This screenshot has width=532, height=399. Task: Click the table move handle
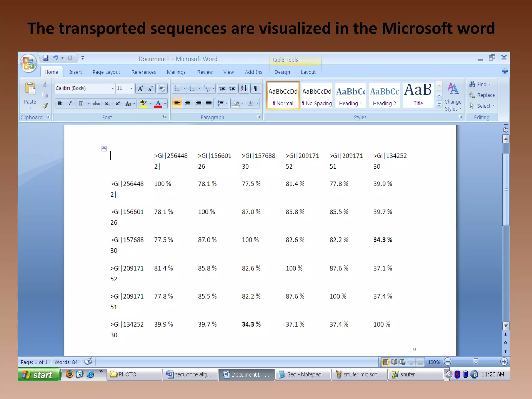[x=104, y=149]
